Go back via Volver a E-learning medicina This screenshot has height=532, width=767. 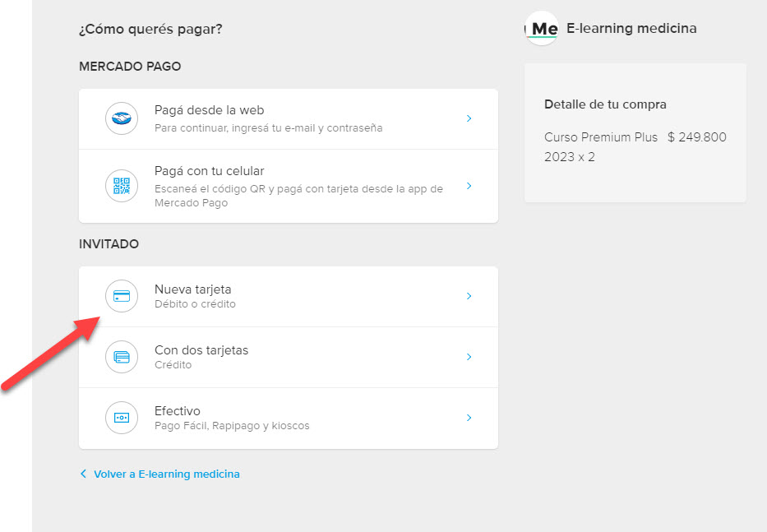[x=167, y=474]
